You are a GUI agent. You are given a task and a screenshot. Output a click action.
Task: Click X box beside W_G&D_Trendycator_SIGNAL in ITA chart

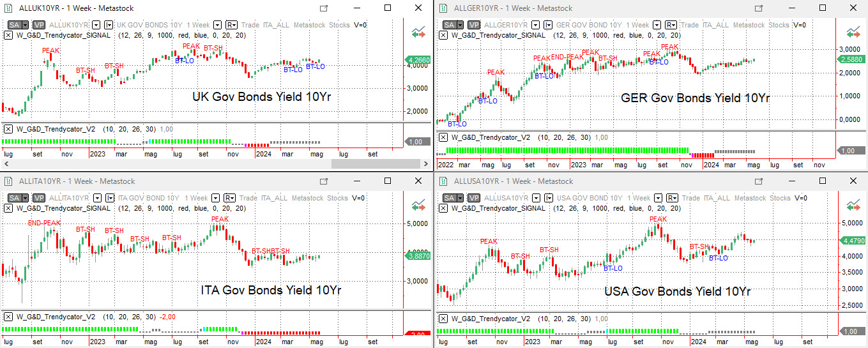8,208
